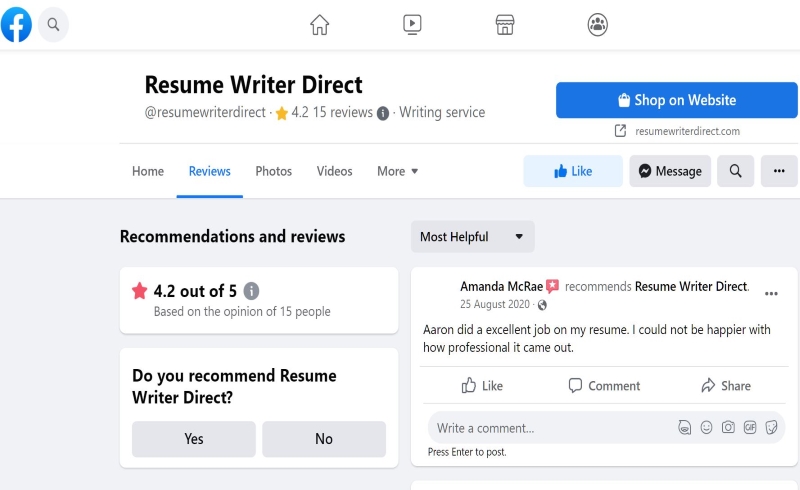
Task: Open the Videos tab
Action: click(x=334, y=171)
